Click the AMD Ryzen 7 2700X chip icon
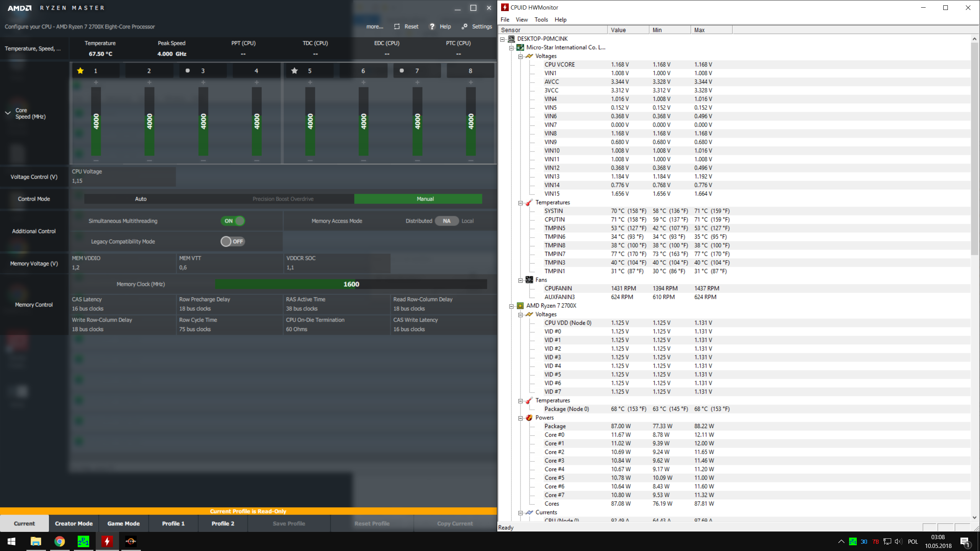980x551 pixels. coord(520,306)
